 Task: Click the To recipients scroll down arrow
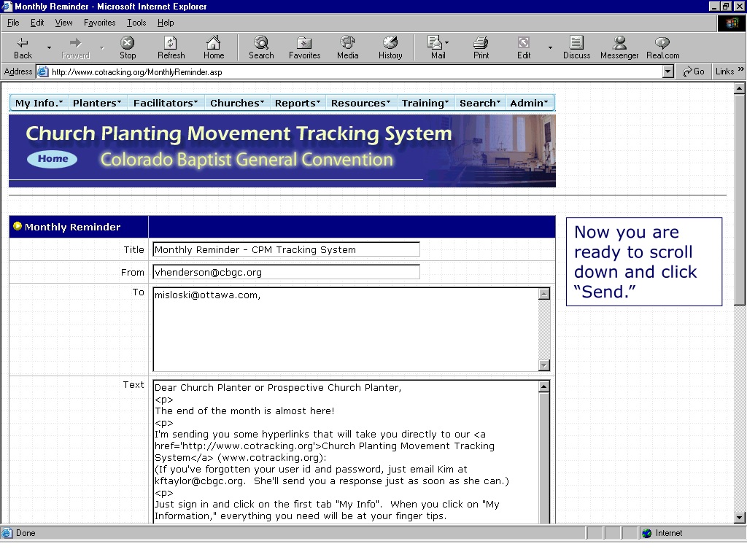544,365
